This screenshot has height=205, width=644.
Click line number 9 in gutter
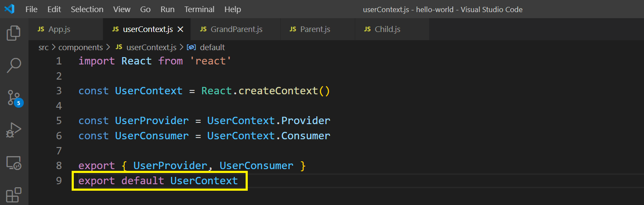(x=59, y=180)
